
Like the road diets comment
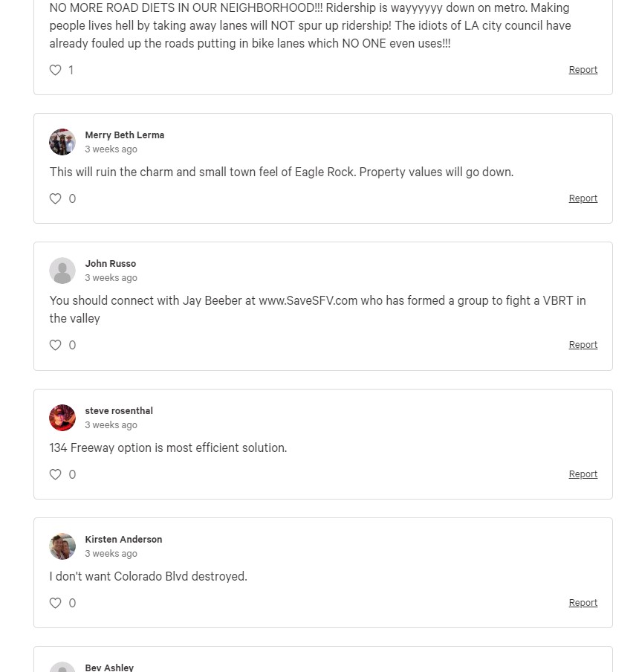click(x=56, y=70)
